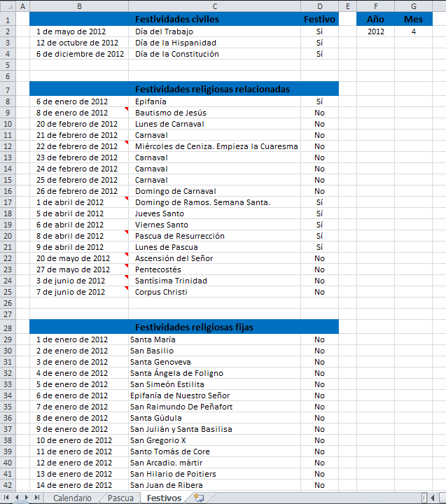The width and height of the screenshot is (446, 504).
Task: Click the 'Mes' header cell
Action: [414, 20]
